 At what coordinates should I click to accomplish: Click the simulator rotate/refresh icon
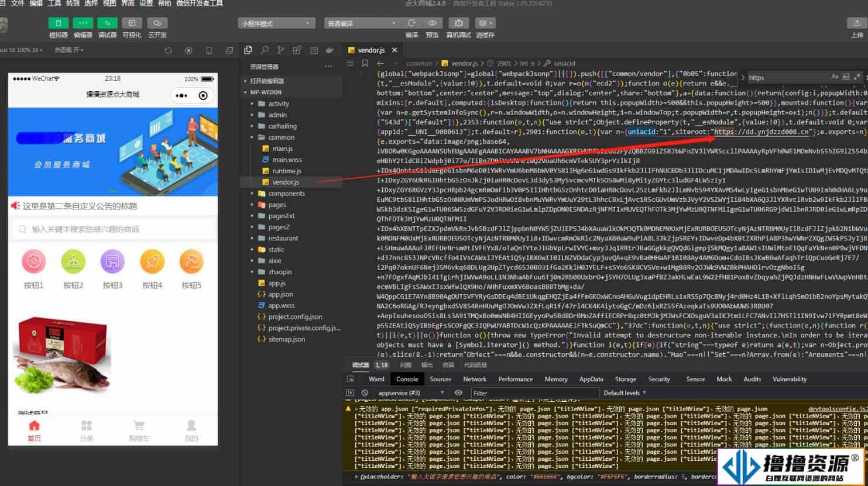click(x=169, y=50)
